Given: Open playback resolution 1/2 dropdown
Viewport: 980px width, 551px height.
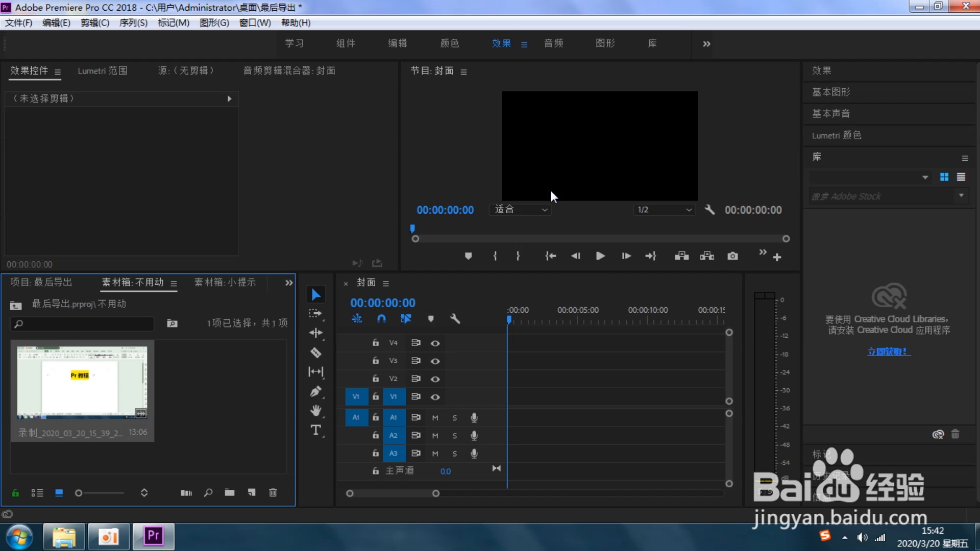Looking at the screenshot, I should tap(664, 210).
